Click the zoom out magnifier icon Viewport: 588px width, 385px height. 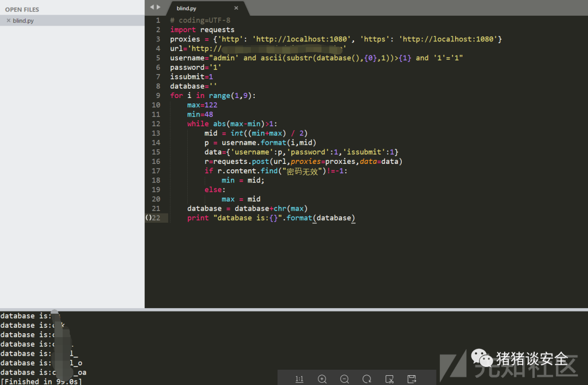click(345, 379)
